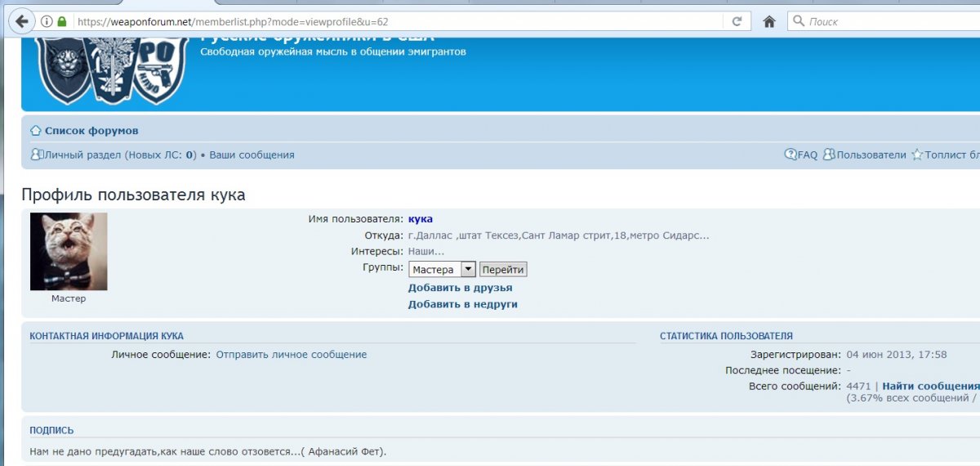Click the ПОДПИСЬ heading
The height and width of the screenshot is (466, 980).
(x=51, y=430)
